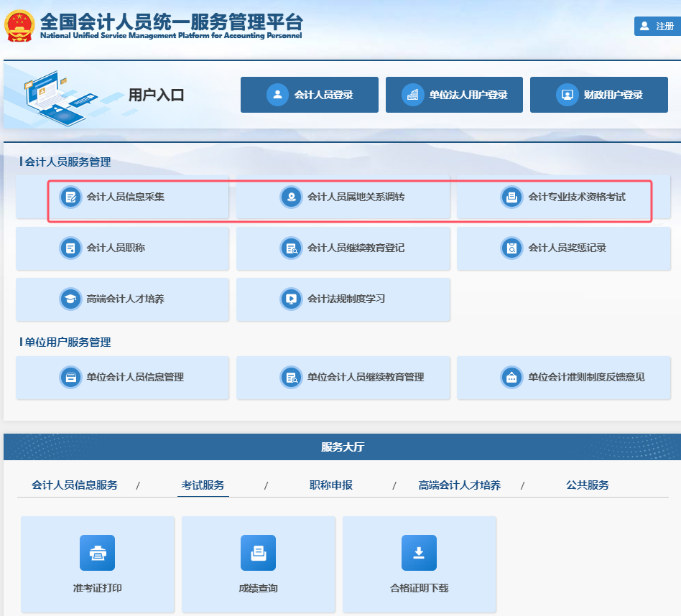
Task: Click the 财政用户登录 icon
Action: 567,95
